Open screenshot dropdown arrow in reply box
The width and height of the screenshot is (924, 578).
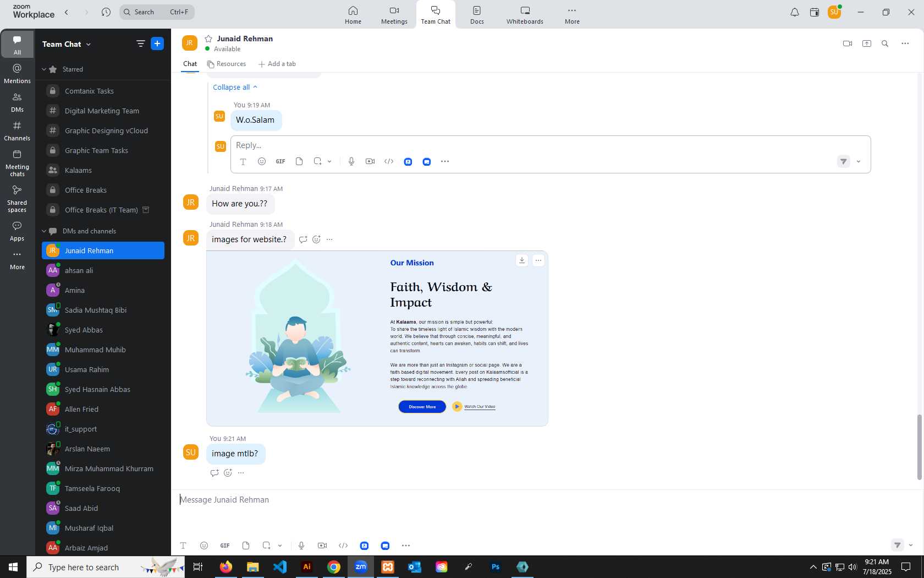329,161
